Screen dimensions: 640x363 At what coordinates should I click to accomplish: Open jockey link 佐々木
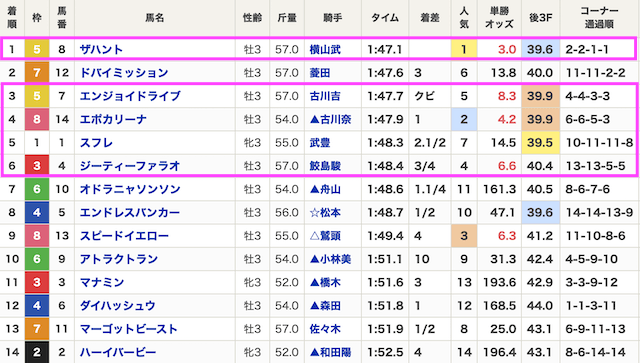pos(325,329)
